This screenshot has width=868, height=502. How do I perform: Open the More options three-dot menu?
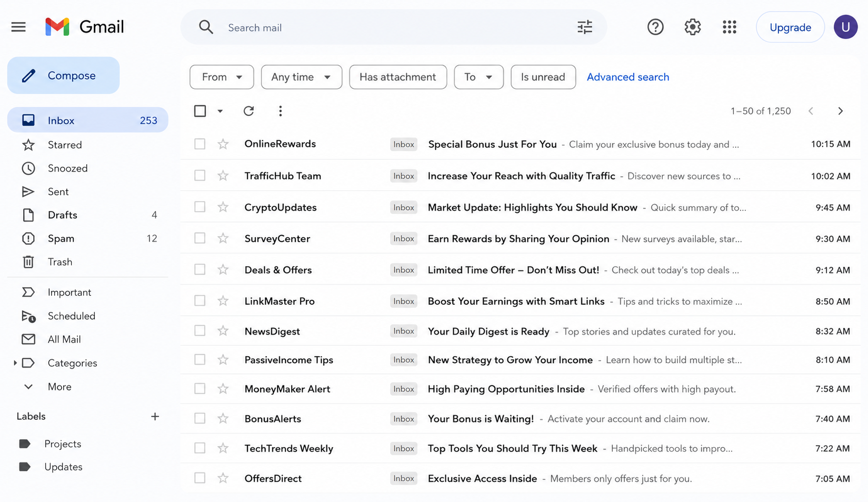pyautogui.click(x=281, y=111)
